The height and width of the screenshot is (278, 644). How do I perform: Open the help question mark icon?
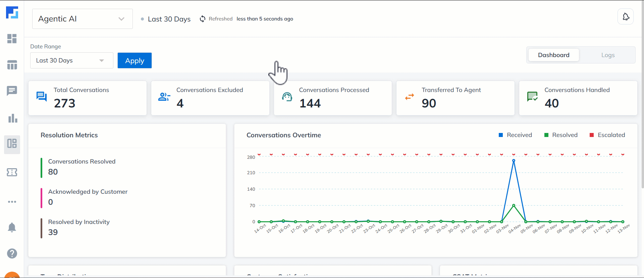point(12,253)
